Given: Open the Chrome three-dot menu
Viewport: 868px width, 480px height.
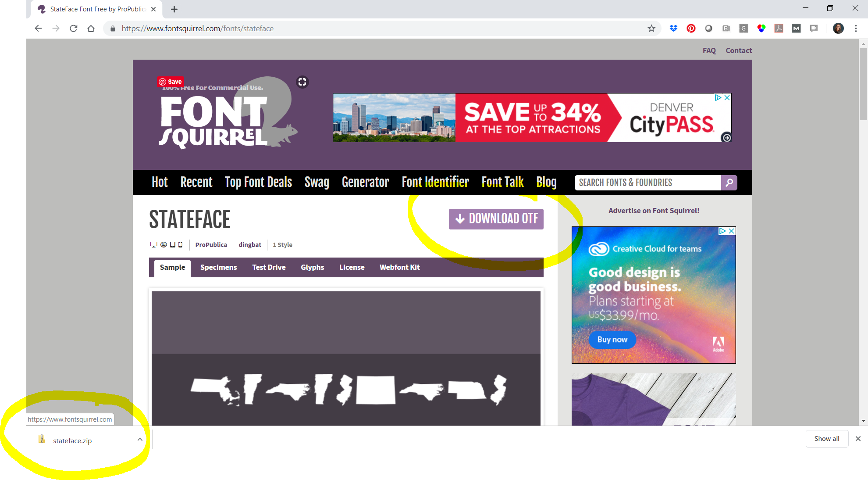Looking at the screenshot, I should [x=856, y=28].
